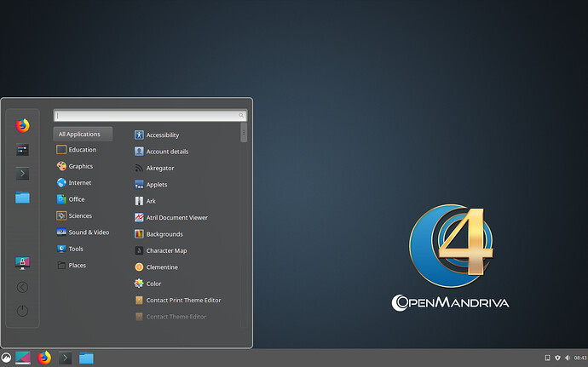Viewport: 588px width, 367px height.
Task: Click the Contact Print Theme Editor icon
Action: 139,300
